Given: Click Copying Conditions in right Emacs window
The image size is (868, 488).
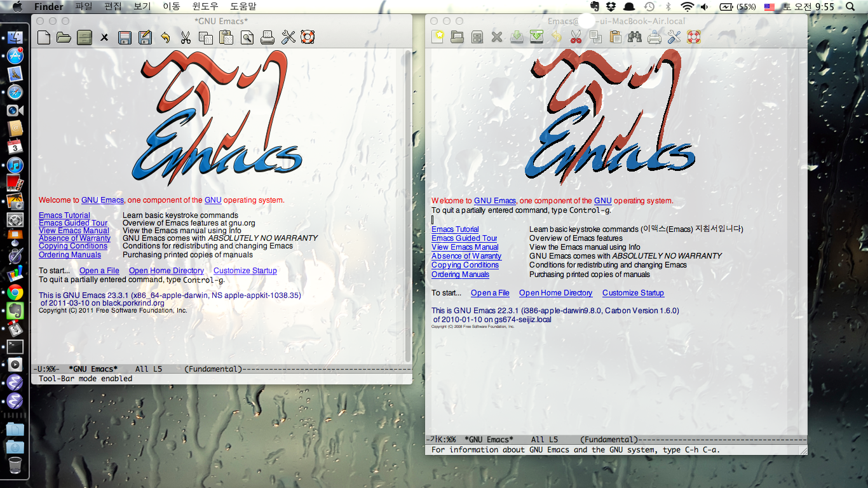Looking at the screenshot, I should tap(465, 265).
